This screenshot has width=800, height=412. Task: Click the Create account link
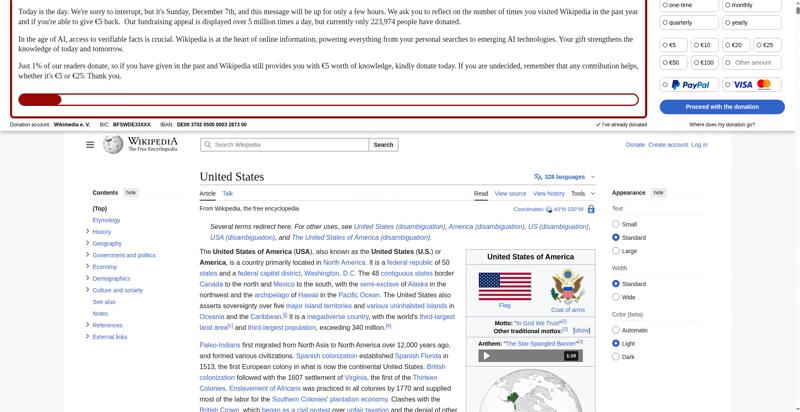pos(668,145)
